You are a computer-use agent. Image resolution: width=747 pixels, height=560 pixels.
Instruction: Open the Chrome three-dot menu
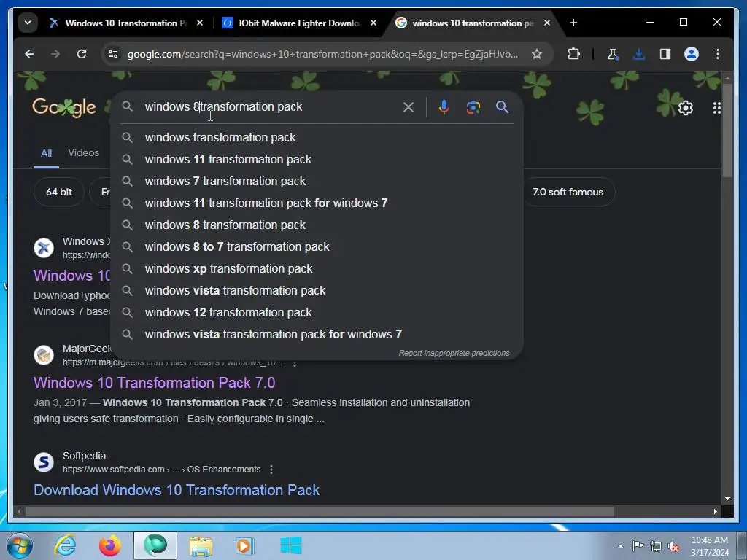[x=718, y=54]
